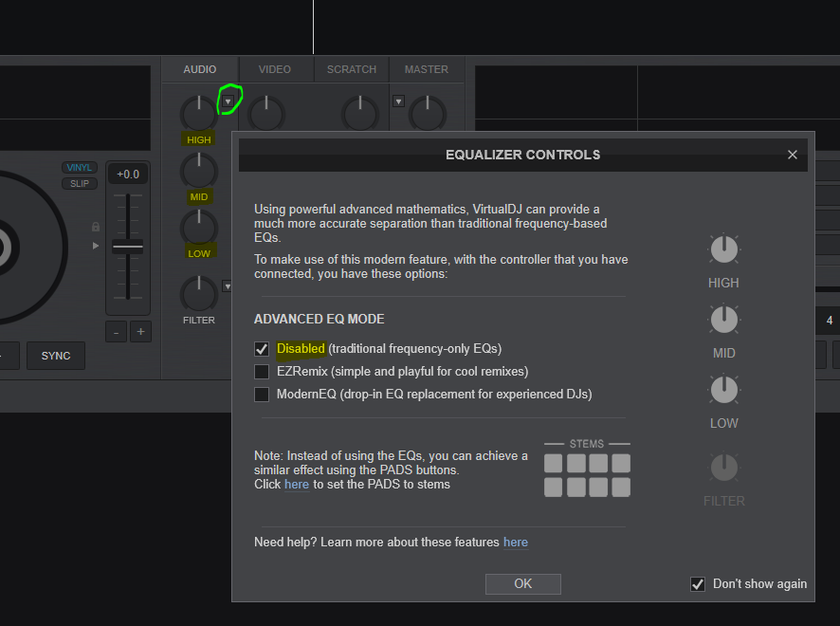
Task: Click the pitch minus button
Action: (117, 332)
